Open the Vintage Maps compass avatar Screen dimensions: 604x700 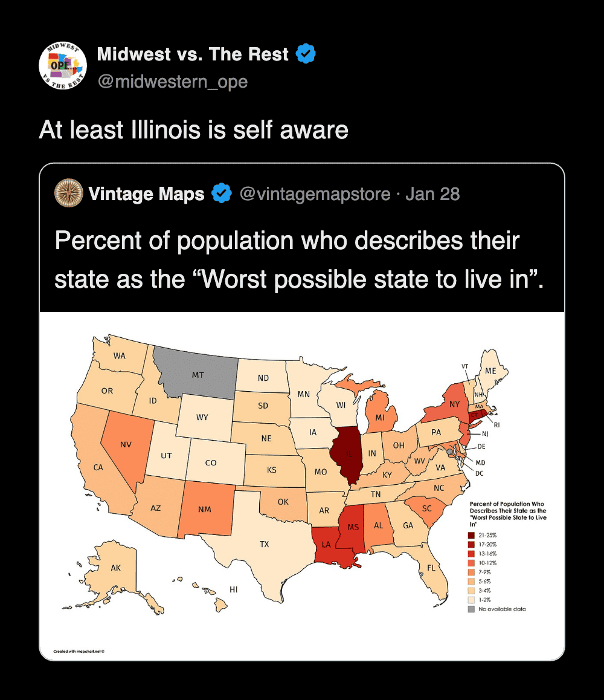[x=68, y=193]
